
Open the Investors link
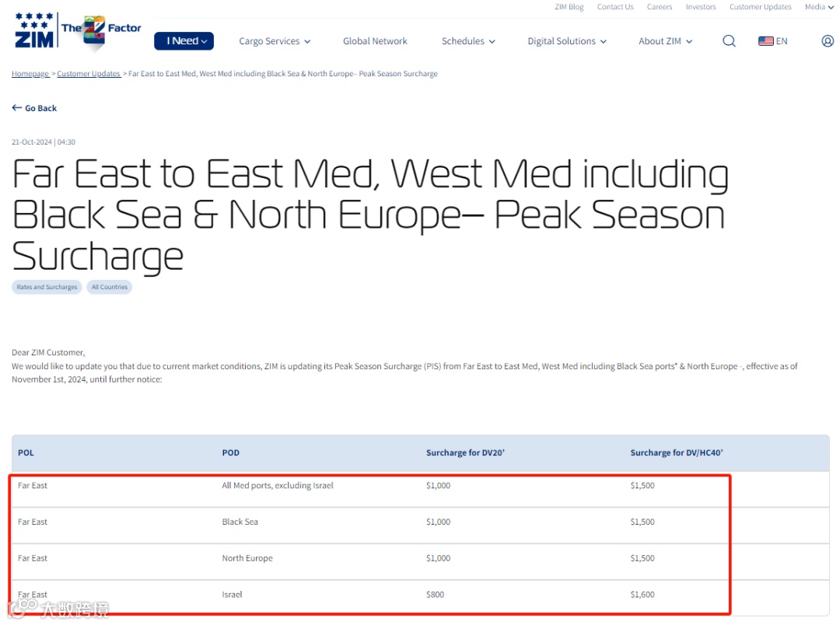(x=701, y=7)
